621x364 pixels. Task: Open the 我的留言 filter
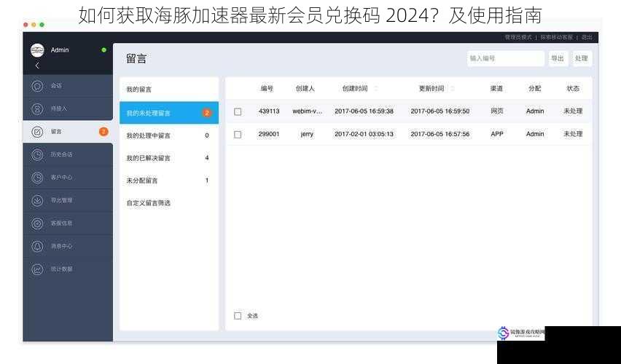pyautogui.click(x=169, y=90)
